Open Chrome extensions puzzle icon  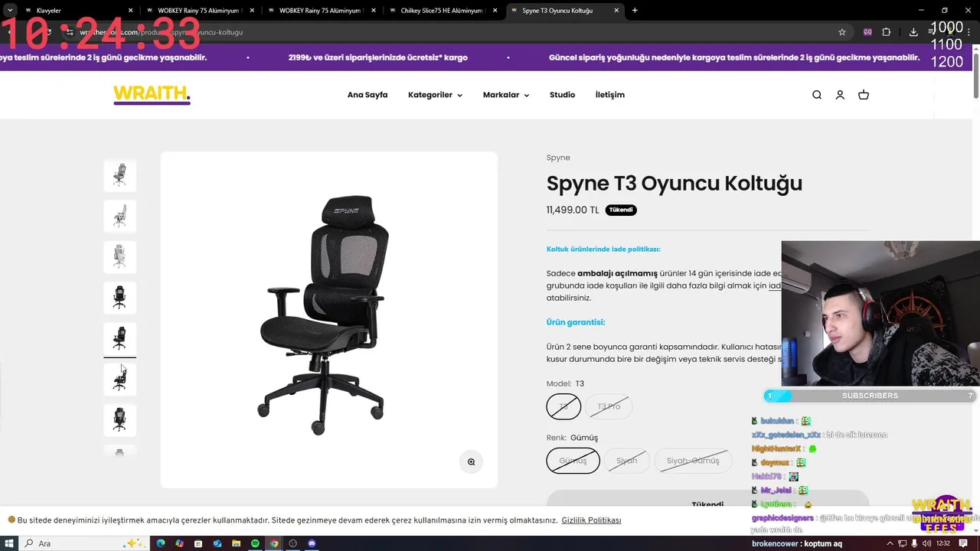(x=887, y=32)
